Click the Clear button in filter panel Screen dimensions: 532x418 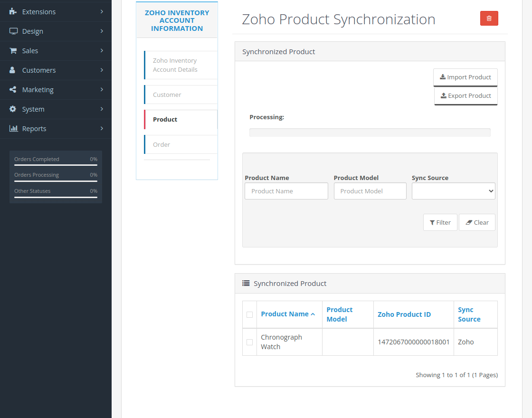pos(477,222)
